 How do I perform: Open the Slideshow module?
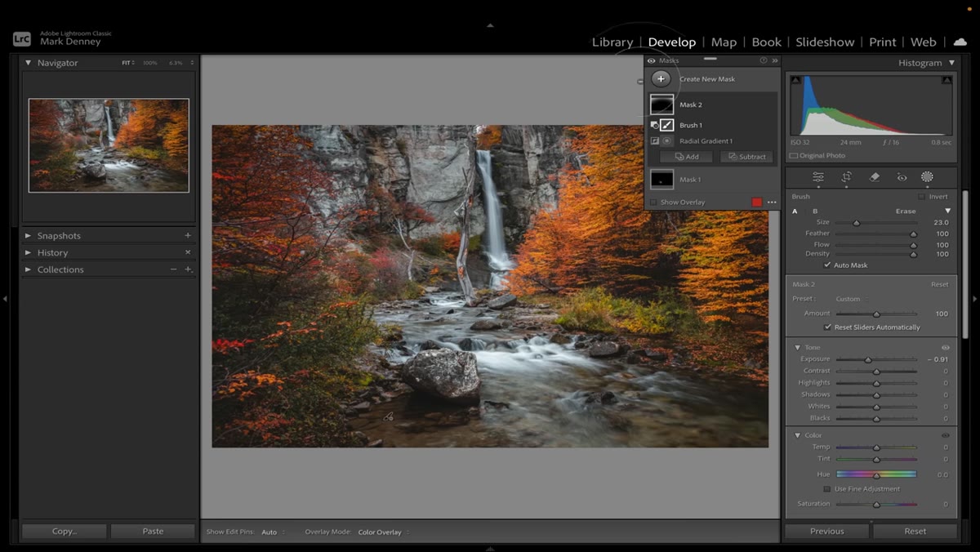click(x=825, y=42)
